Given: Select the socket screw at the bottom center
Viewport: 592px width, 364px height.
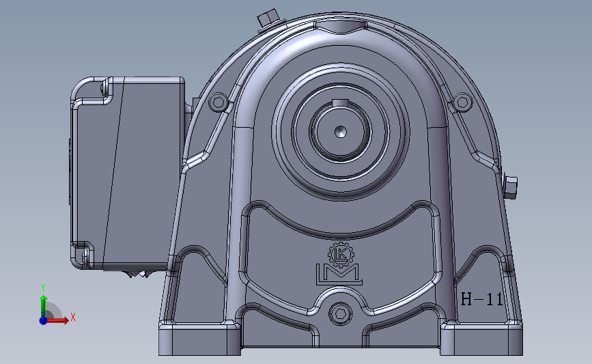Looking at the screenshot, I should 340,313.
